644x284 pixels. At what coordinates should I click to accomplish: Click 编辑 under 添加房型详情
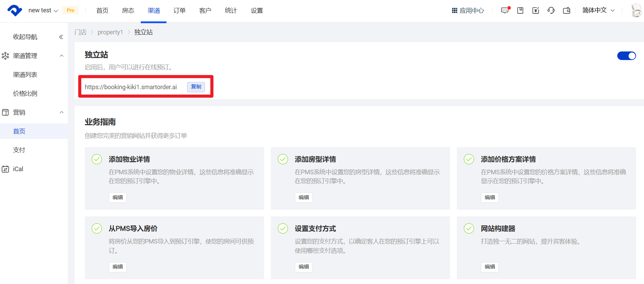point(304,198)
